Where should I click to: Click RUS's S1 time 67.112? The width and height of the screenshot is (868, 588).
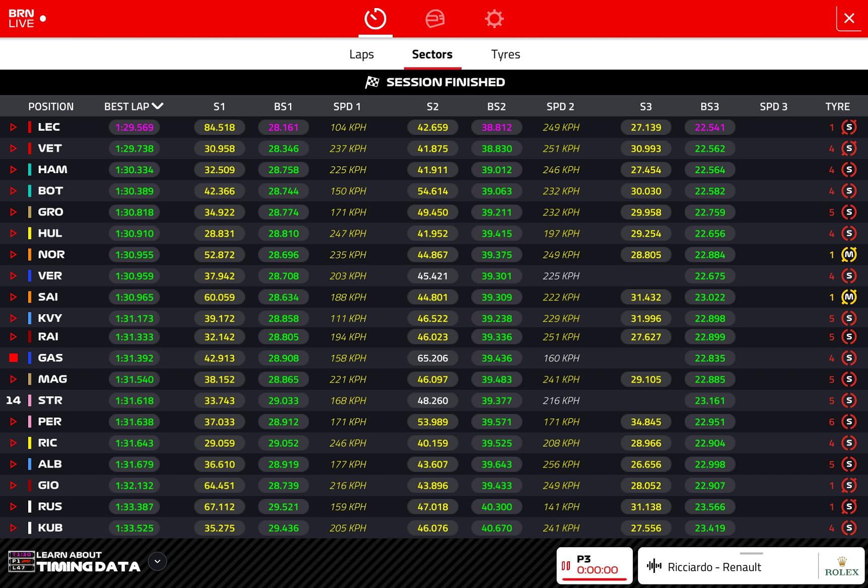click(220, 506)
